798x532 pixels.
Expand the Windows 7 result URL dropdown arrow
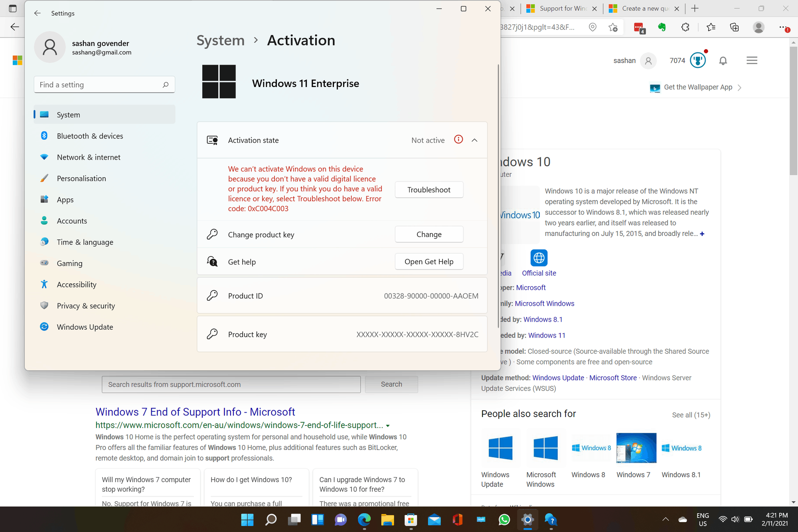[388, 425]
